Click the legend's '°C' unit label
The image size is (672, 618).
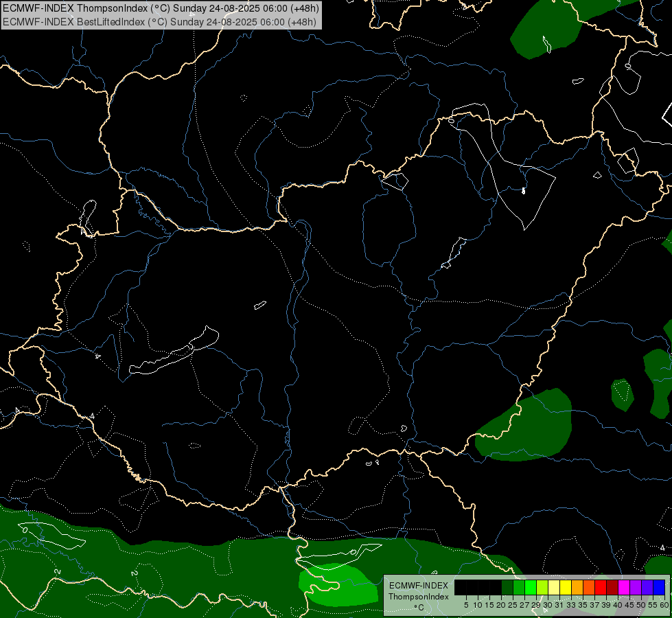[419, 608]
